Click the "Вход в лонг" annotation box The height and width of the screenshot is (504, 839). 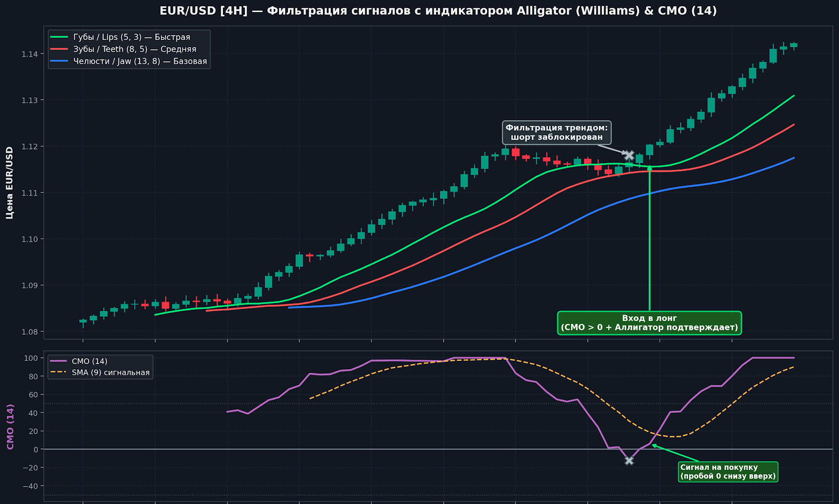point(649,323)
